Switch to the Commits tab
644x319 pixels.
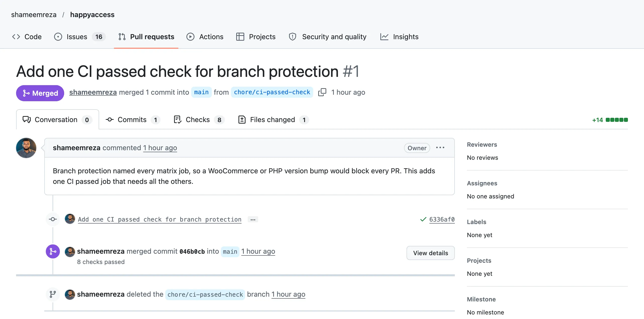tap(133, 120)
